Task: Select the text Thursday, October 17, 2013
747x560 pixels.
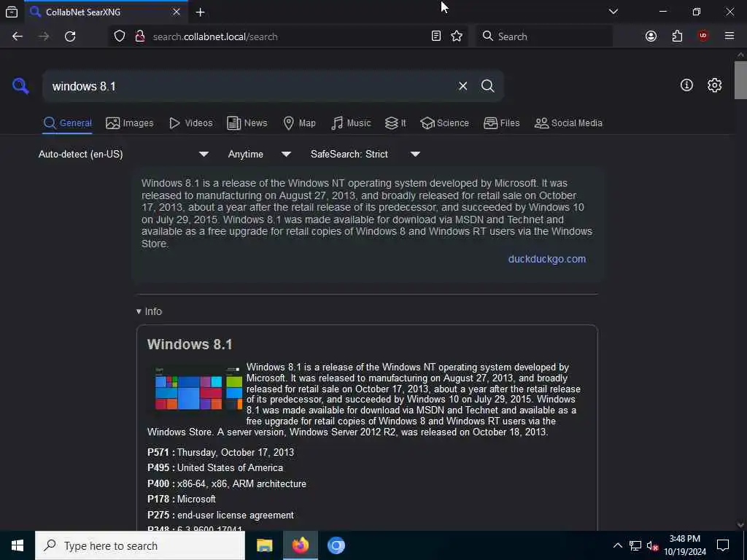Action: [x=236, y=452]
